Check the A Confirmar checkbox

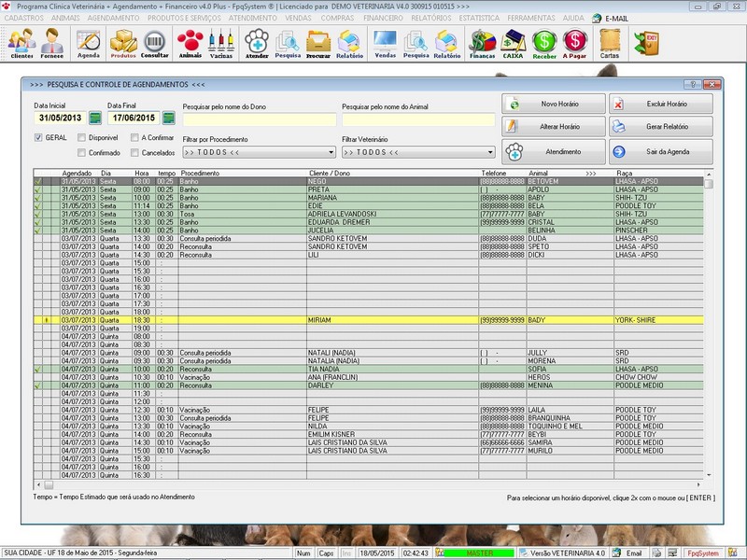(x=134, y=137)
